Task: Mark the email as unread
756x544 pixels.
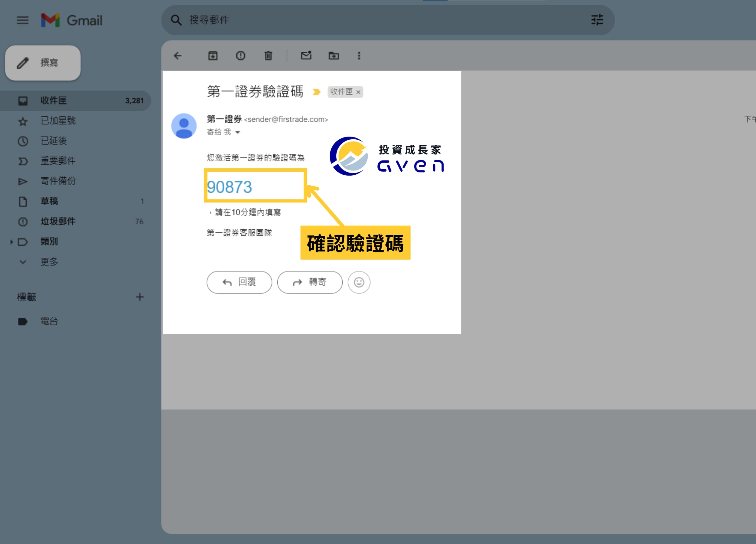Action: click(306, 55)
